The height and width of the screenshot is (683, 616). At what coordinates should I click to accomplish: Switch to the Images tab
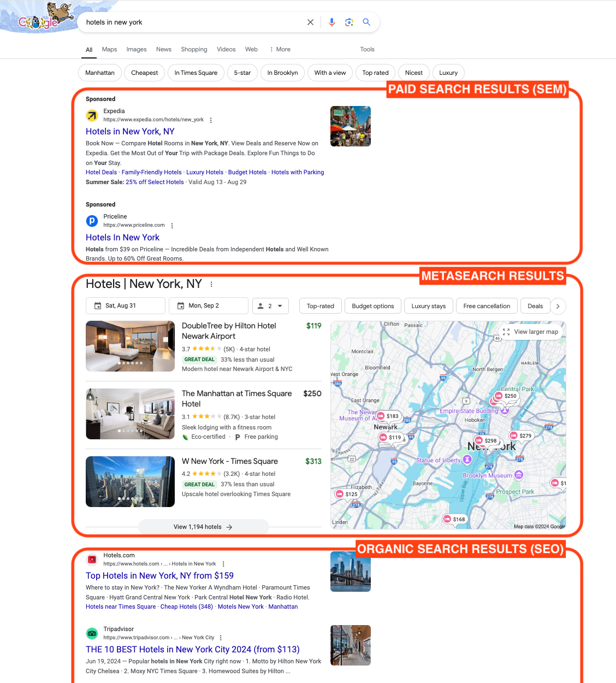(x=137, y=49)
